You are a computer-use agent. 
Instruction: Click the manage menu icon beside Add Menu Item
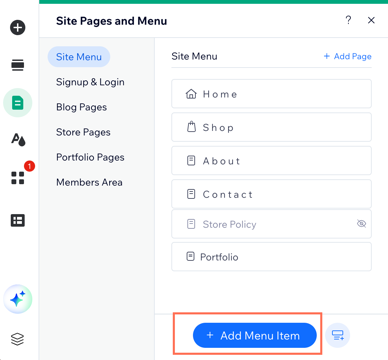337,335
